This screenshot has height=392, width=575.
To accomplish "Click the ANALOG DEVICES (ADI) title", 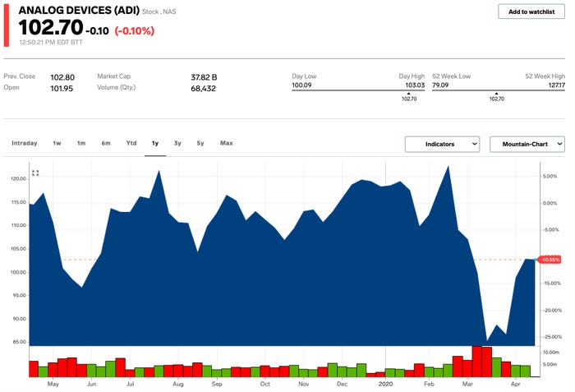I will point(79,11).
